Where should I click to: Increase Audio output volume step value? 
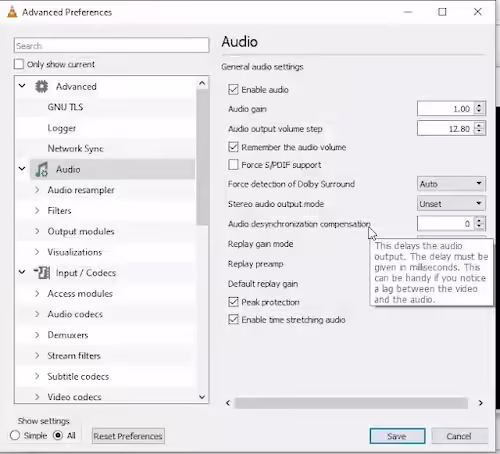coord(479,126)
